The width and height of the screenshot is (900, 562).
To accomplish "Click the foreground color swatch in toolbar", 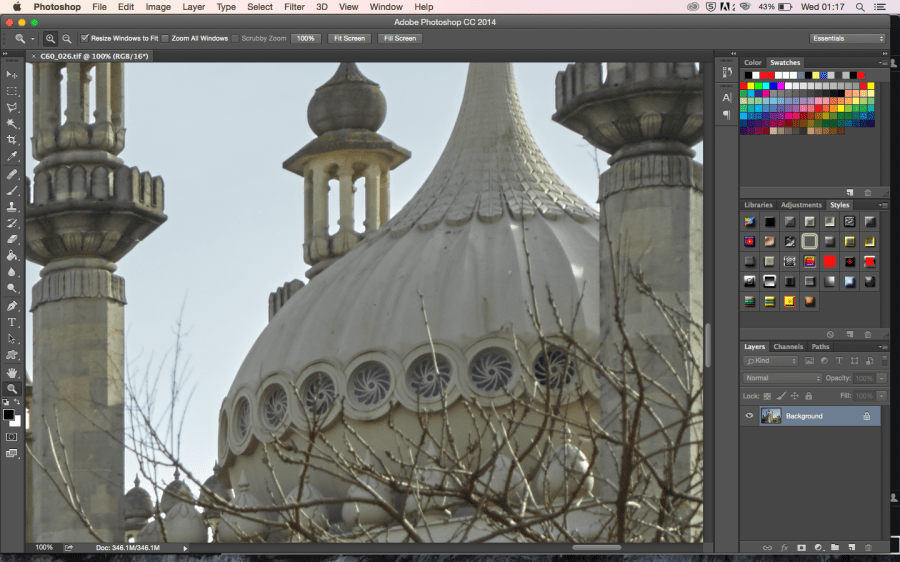I will point(9,414).
